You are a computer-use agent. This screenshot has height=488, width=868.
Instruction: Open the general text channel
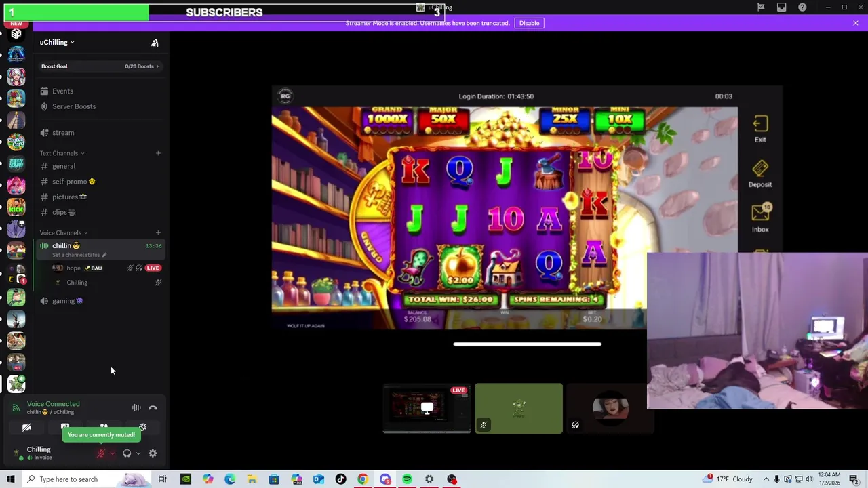(100, 166)
